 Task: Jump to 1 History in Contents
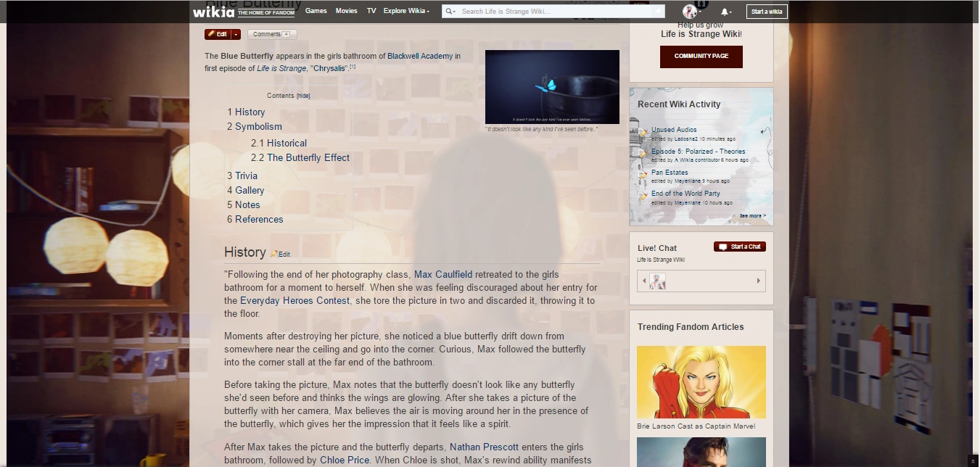[x=246, y=112]
